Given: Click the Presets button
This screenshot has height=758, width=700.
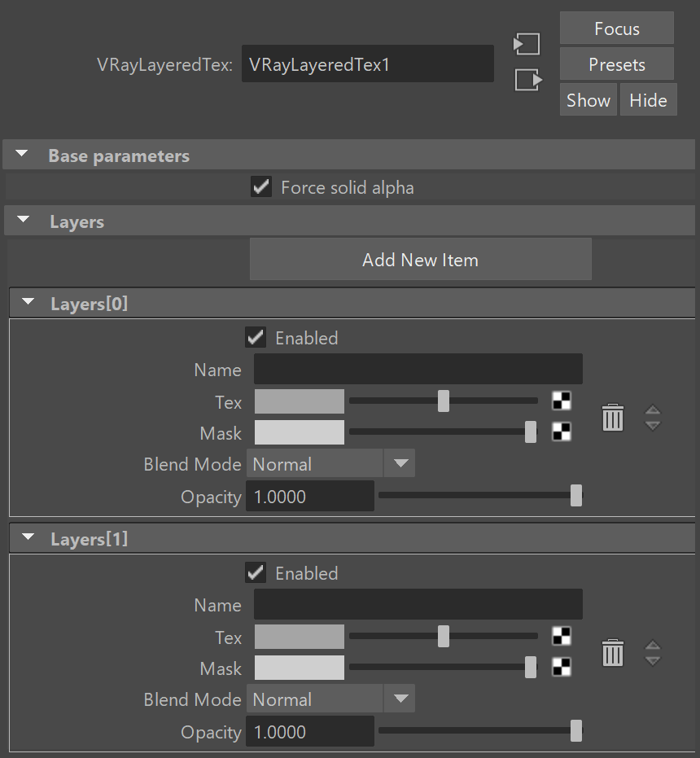Looking at the screenshot, I should point(617,64).
